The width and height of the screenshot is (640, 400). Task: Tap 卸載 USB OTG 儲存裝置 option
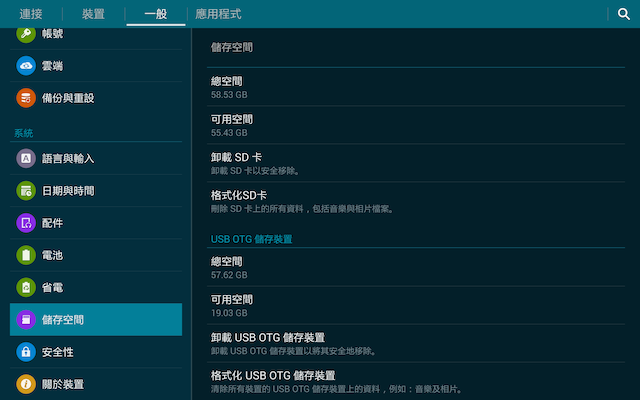pyautogui.click(x=416, y=344)
